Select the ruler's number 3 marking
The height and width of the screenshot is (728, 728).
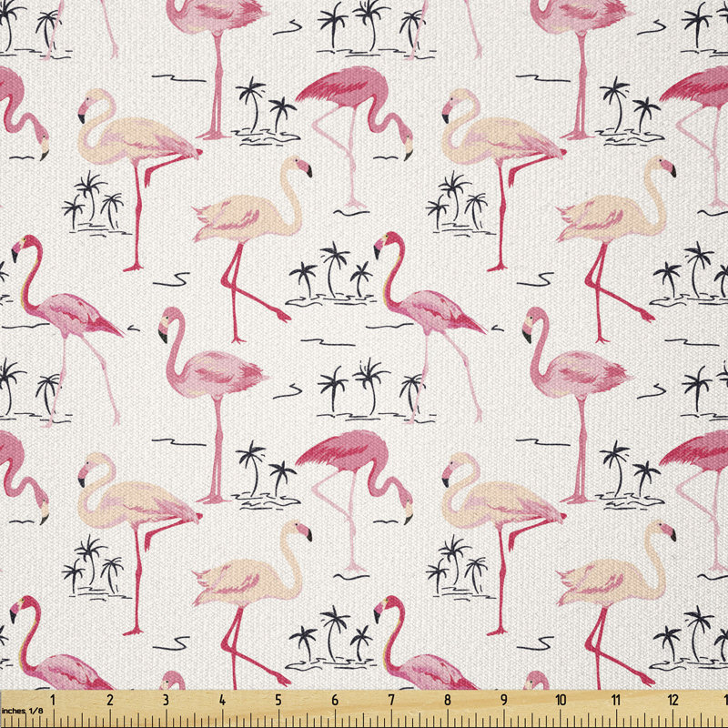pyautogui.click(x=166, y=700)
